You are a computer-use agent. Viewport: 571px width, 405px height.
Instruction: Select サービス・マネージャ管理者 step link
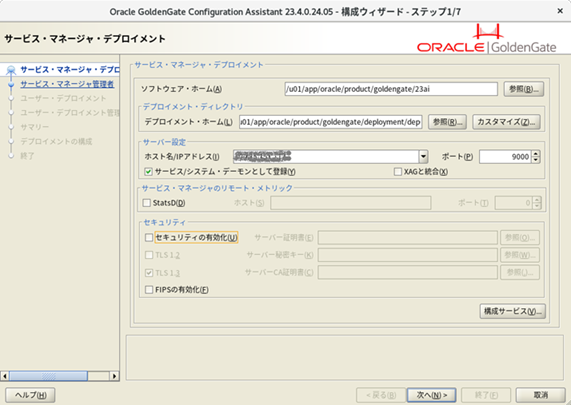(x=67, y=84)
